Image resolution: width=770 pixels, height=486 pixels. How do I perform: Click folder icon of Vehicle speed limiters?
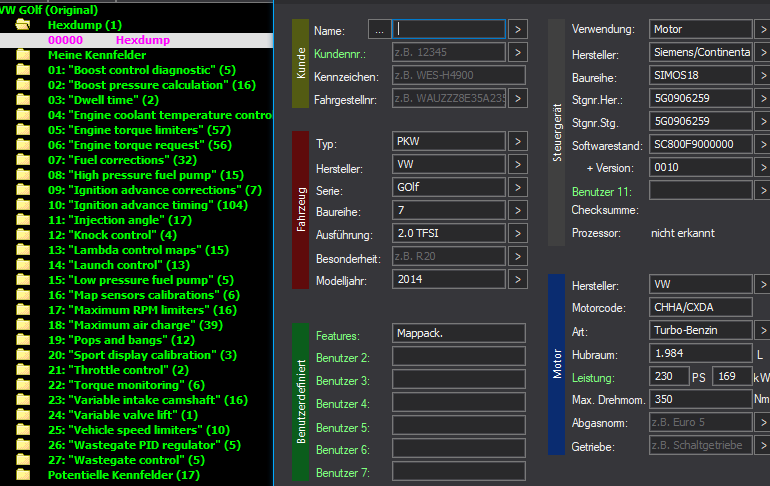point(23,431)
